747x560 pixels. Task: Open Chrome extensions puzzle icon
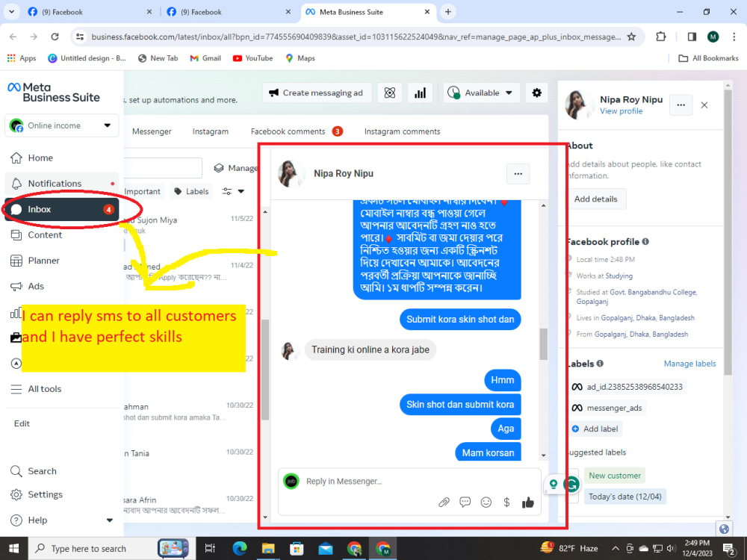[x=661, y=37]
